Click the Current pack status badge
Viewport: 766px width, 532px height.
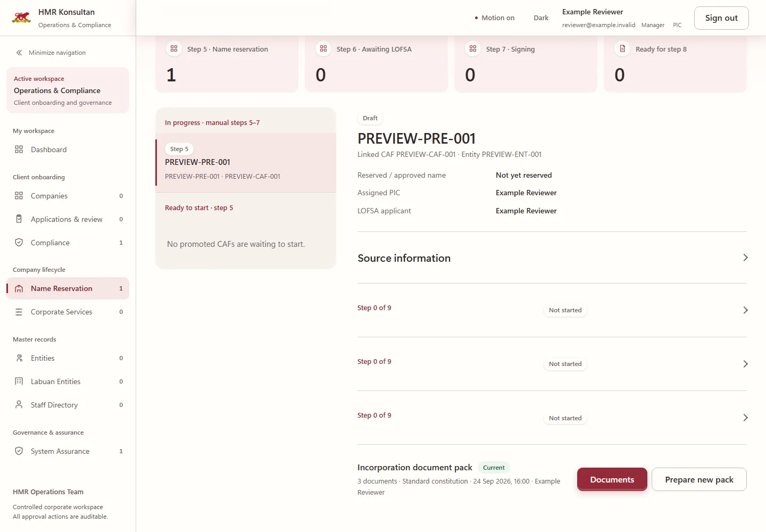click(494, 468)
